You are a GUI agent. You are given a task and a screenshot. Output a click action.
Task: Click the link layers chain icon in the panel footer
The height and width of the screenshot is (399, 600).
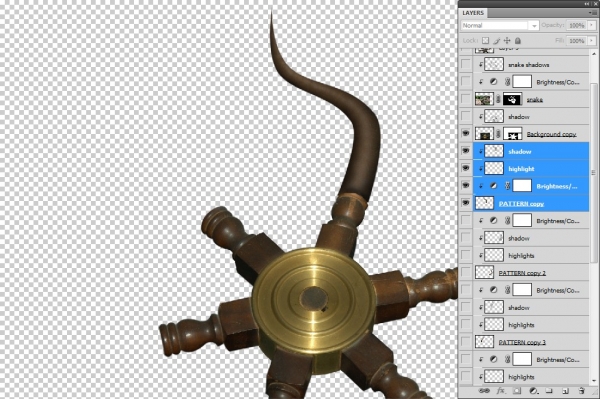click(484, 391)
